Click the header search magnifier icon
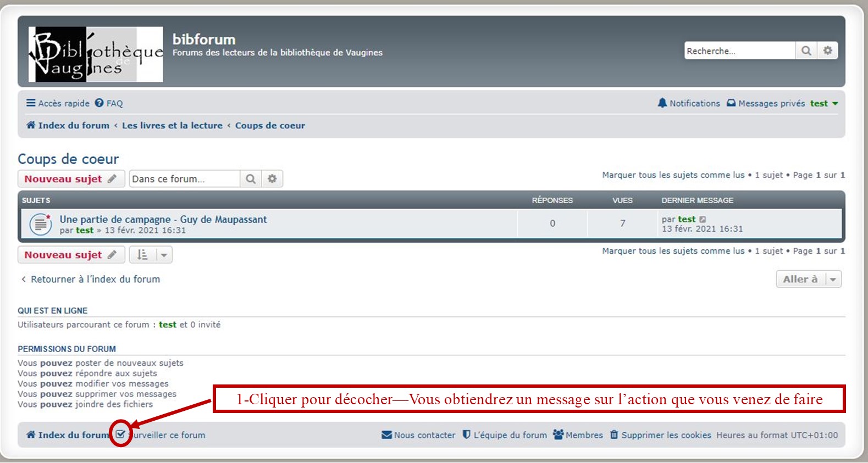 [806, 51]
